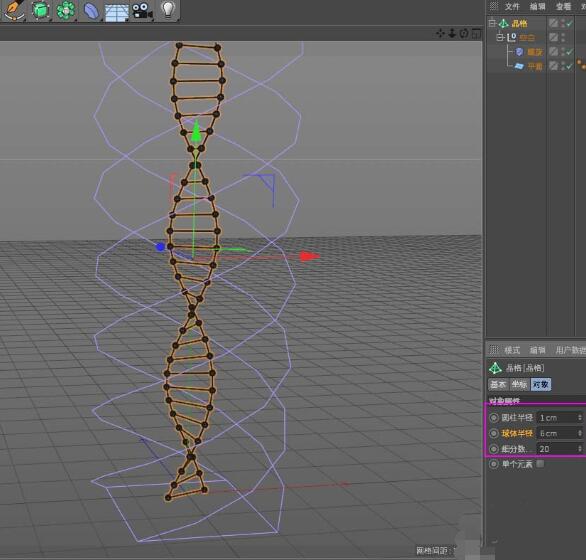Screen dimensions: 586x560
Task: Enable the 单个元素 checkbox
Action: tap(540, 464)
